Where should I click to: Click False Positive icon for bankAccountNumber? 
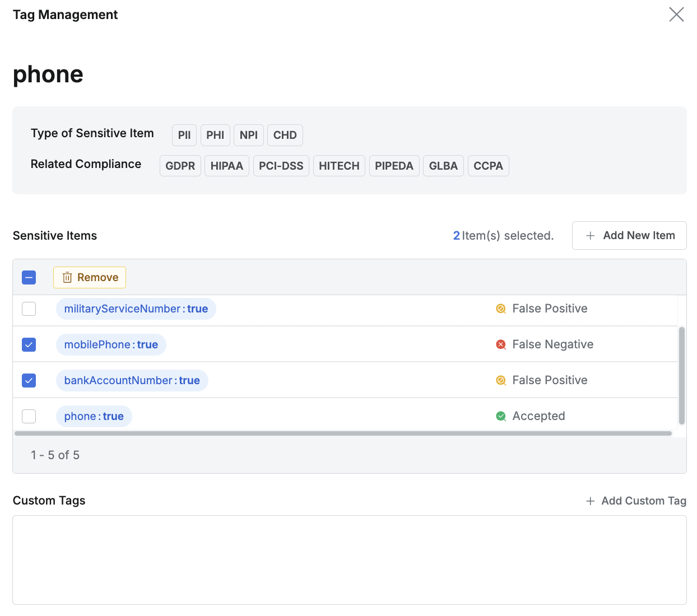pyautogui.click(x=501, y=380)
